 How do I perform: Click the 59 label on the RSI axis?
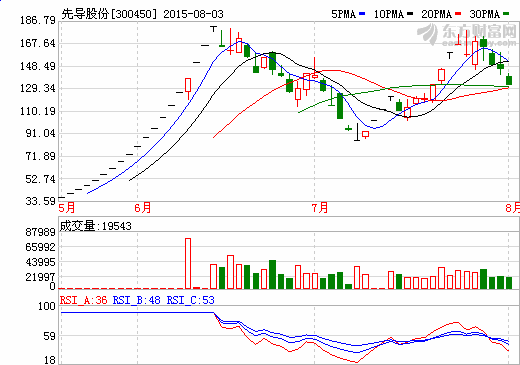(x=49, y=336)
